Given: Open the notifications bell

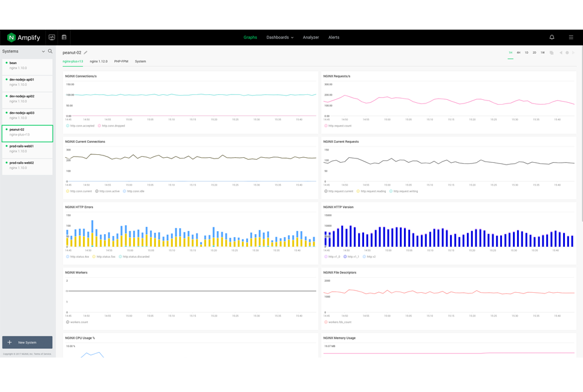Looking at the screenshot, I should click(552, 37).
